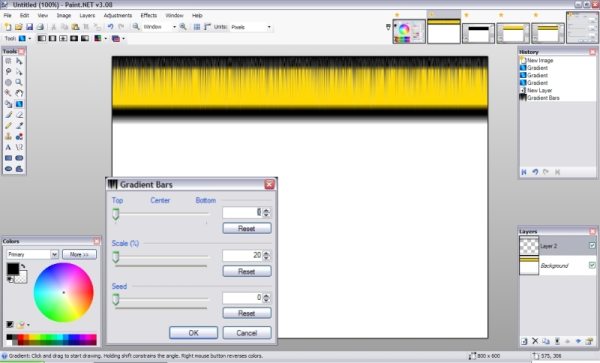Click the Save icon in toolbar

[29, 27]
